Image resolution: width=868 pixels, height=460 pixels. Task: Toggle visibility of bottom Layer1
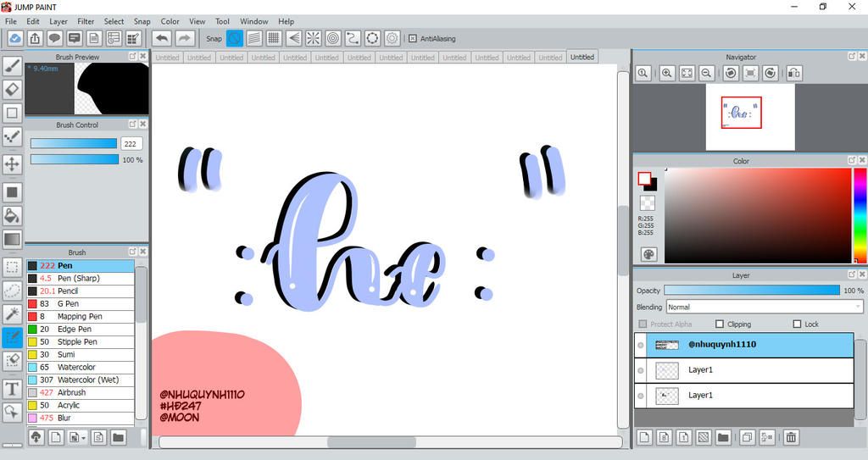pos(641,396)
